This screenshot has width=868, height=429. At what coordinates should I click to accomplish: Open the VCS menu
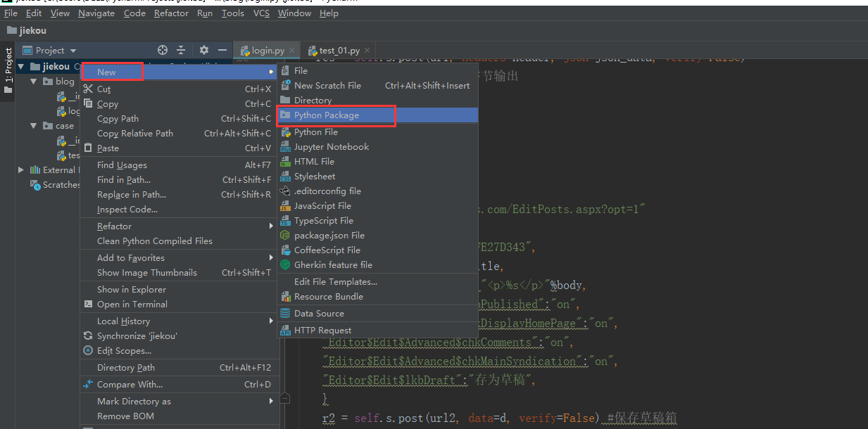tap(261, 13)
